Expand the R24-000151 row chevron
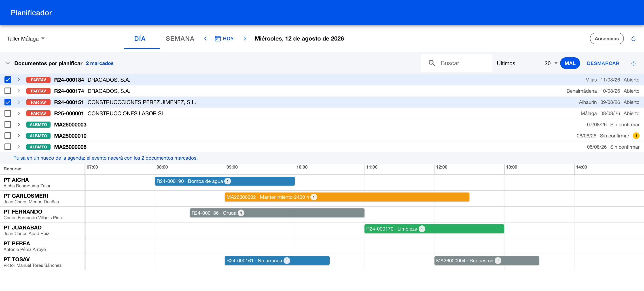 (19, 102)
